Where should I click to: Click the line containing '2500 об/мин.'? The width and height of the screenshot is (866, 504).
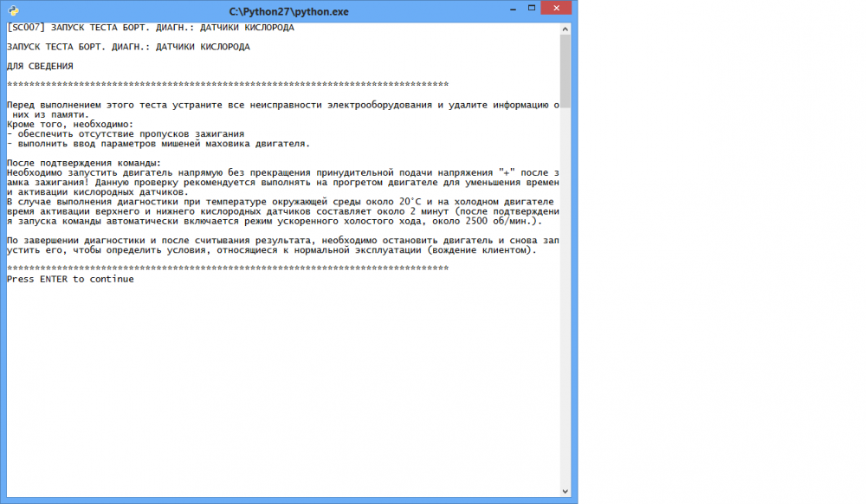tap(275, 221)
